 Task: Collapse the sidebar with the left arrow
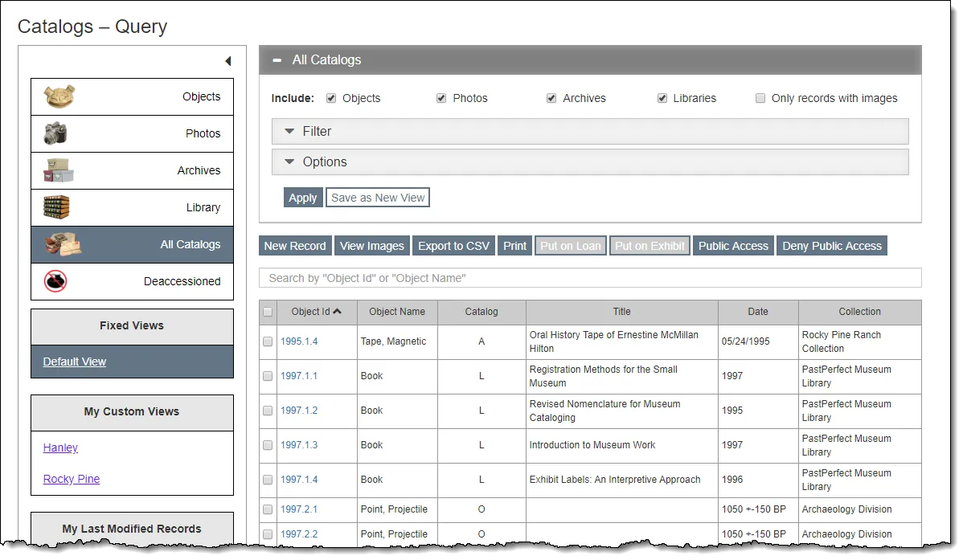tap(227, 61)
